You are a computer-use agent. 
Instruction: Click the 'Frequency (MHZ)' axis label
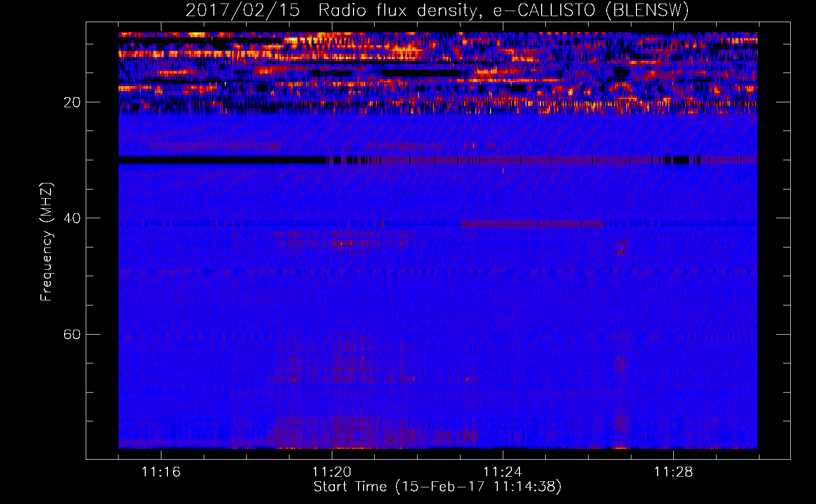(x=46, y=242)
